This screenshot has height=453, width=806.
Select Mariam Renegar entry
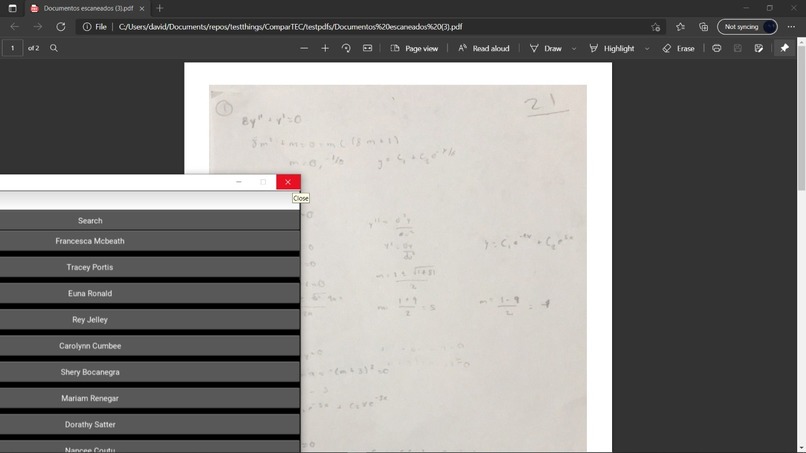[x=150, y=398]
